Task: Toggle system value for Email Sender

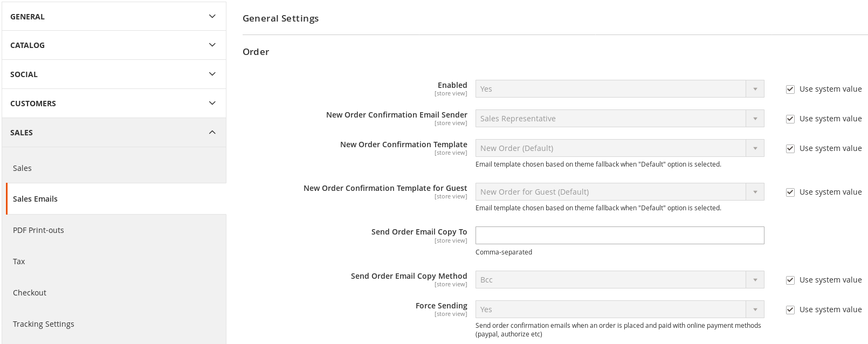Action: coord(790,119)
